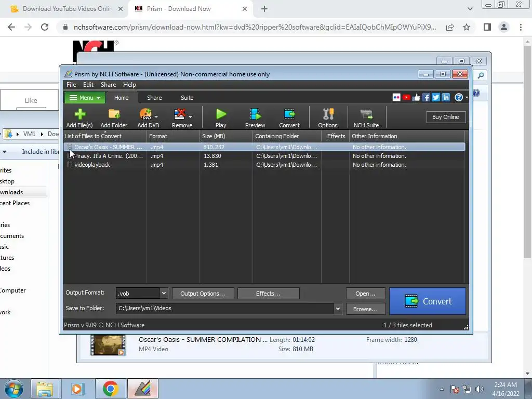Click the Oscar's Oasis video thumbnail in Explorer

(x=108, y=345)
